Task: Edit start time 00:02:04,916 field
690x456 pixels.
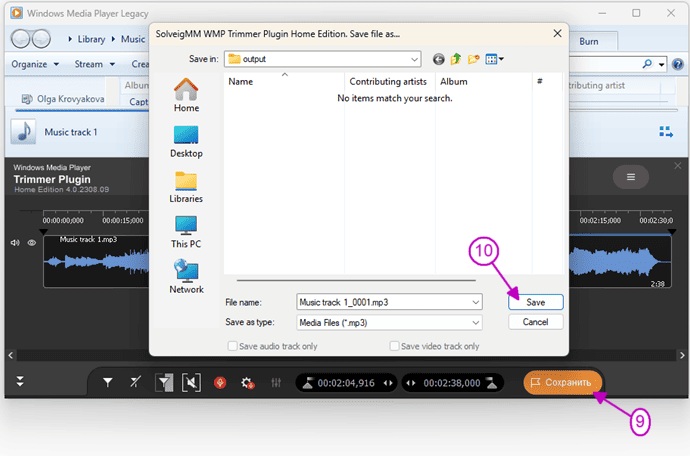Action: point(346,383)
